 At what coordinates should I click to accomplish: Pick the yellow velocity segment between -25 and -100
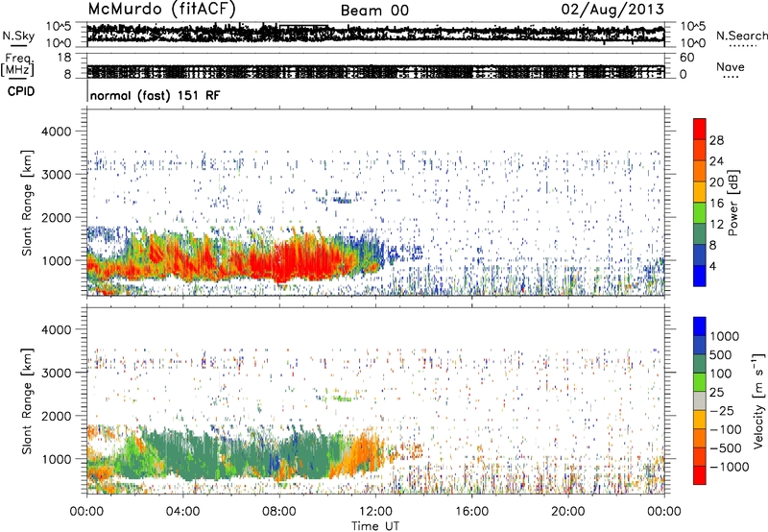click(700, 419)
